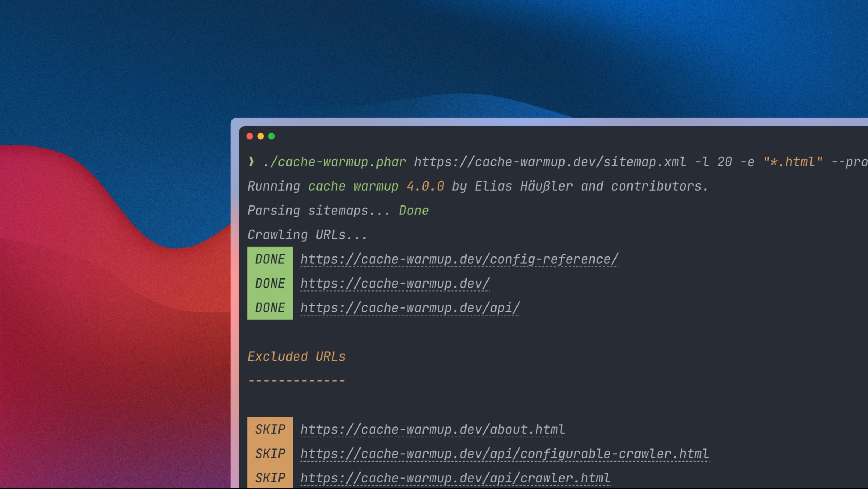Click the "*.html" exclude pattern string
868x489 pixels.
pos(793,162)
